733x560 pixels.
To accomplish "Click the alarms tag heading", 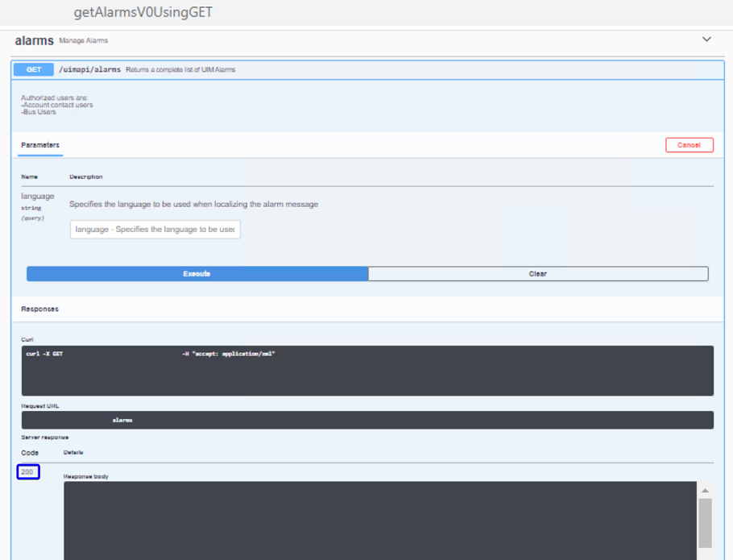I will coord(34,40).
